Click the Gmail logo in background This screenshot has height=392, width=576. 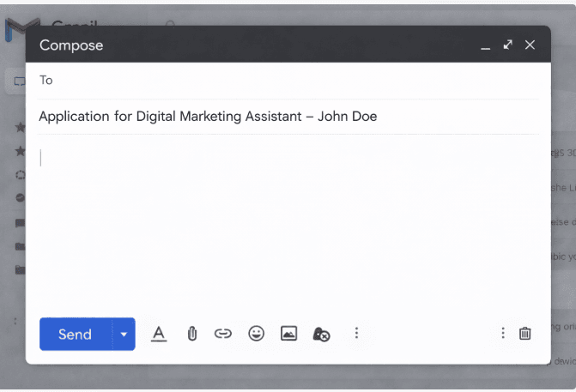(x=15, y=30)
